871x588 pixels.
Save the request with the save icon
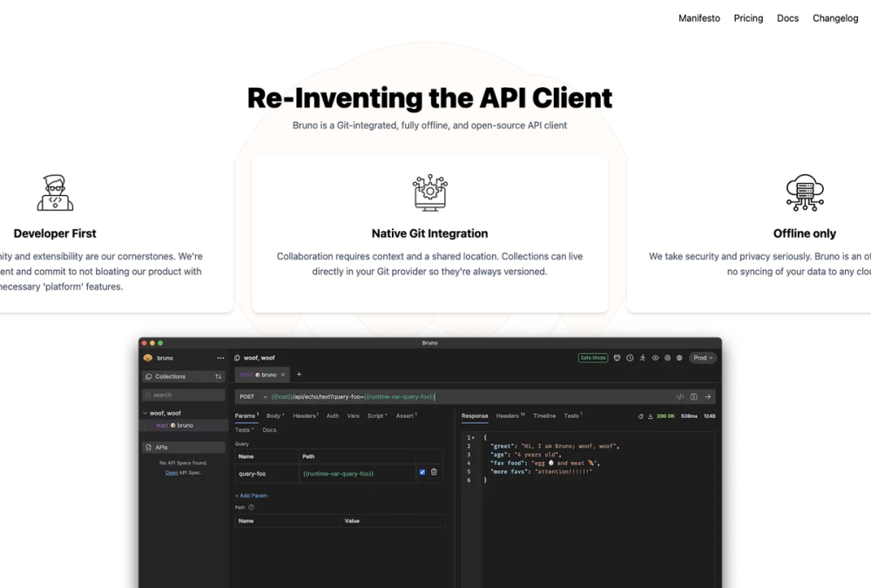click(694, 397)
